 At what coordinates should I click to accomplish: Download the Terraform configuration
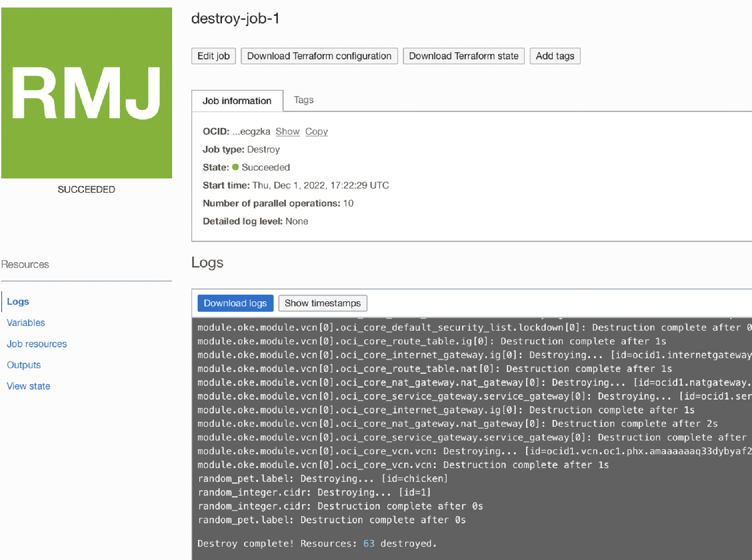click(319, 56)
